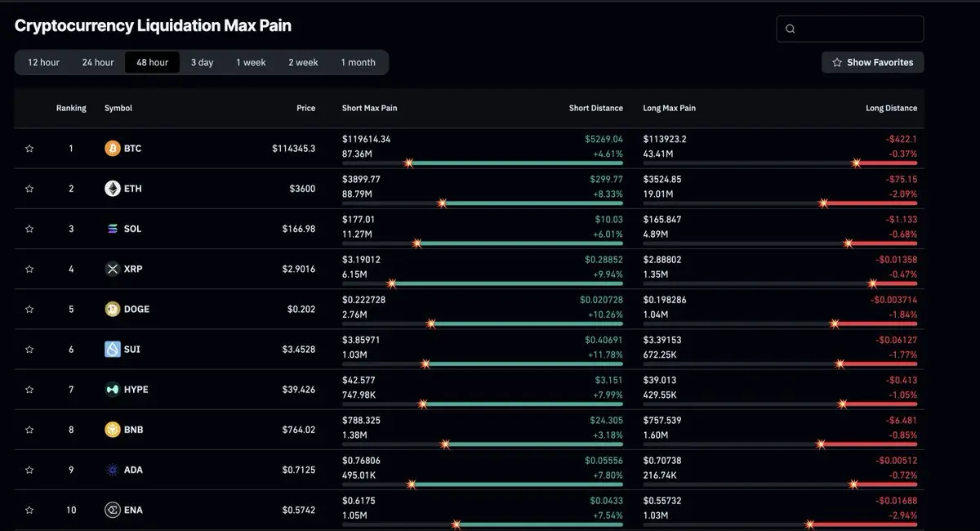Favorite SOL with its star
980x531 pixels.
click(x=29, y=229)
